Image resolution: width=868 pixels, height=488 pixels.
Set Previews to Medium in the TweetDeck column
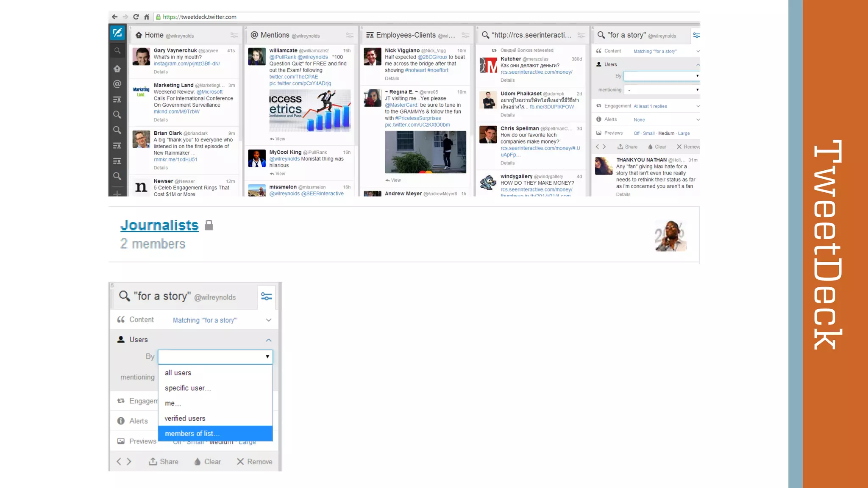point(666,133)
